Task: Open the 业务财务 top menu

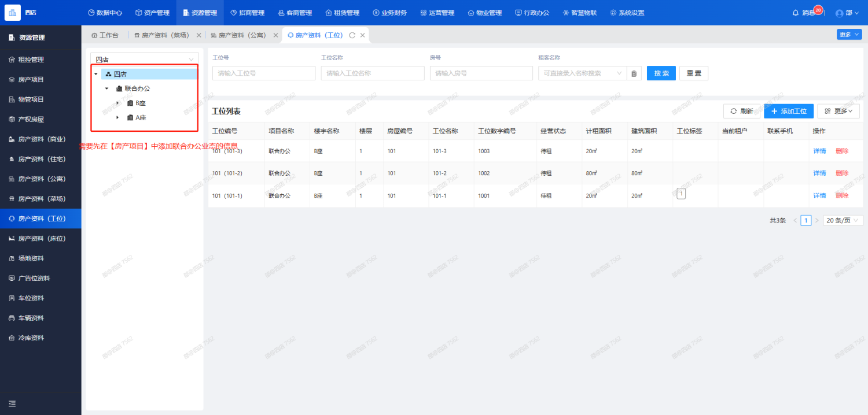Action: 389,13
